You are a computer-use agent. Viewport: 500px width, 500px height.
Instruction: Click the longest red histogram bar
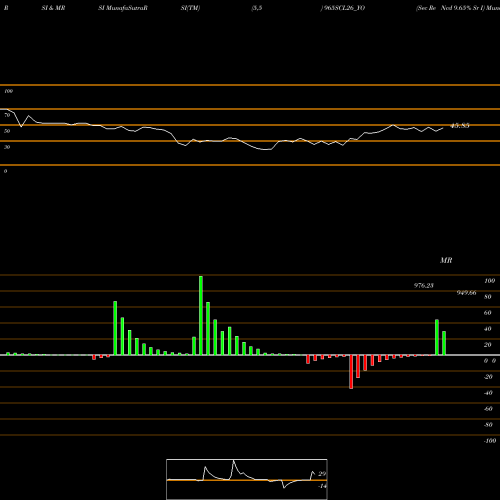351,372
